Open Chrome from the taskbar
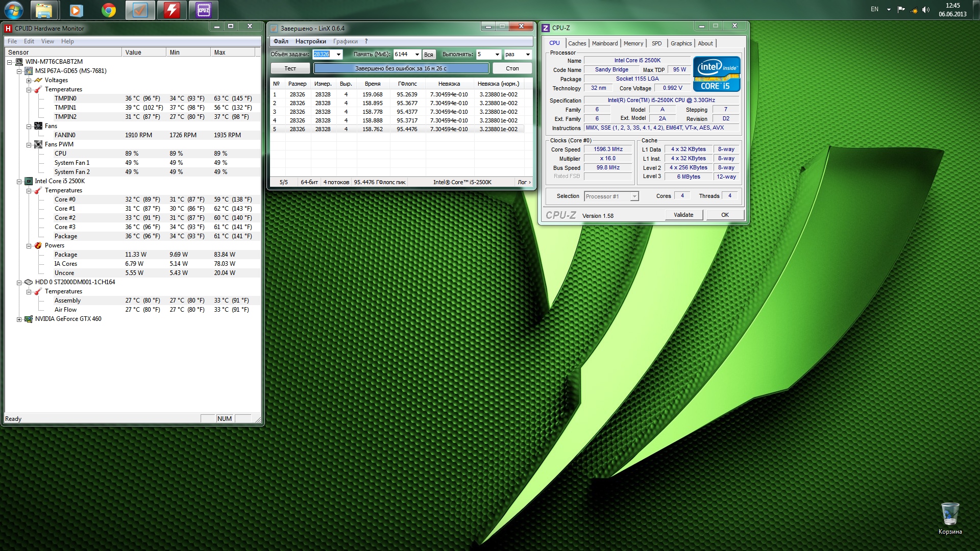The width and height of the screenshot is (980, 551). click(108, 10)
